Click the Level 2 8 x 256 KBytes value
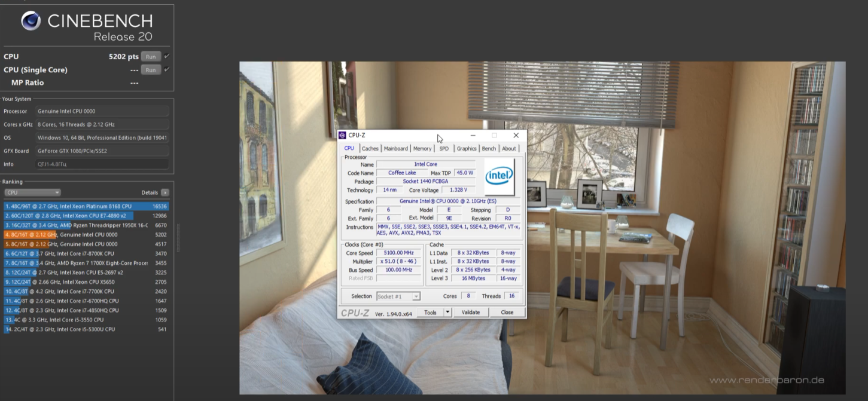The width and height of the screenshot is (868, 401). pos(473,270)
